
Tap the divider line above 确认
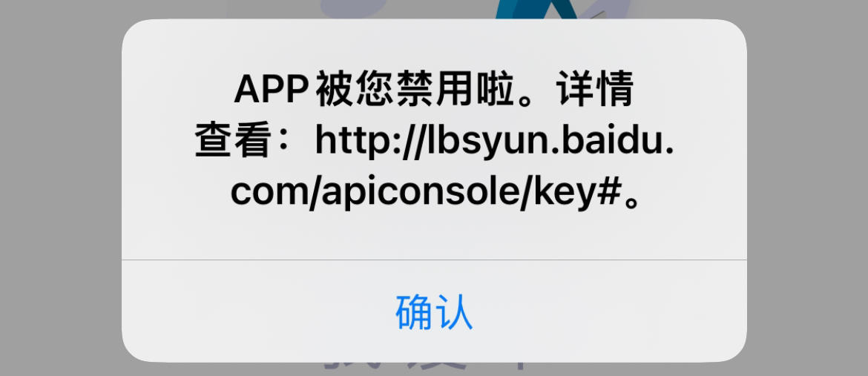(434, 260)
